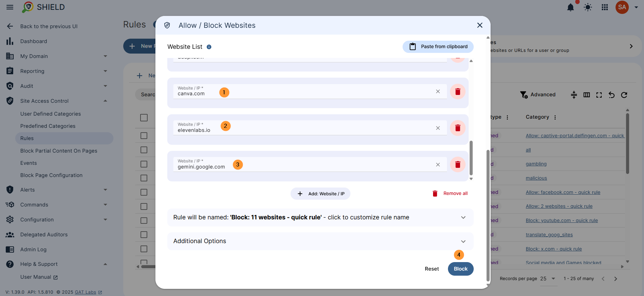
Task: Go to previous page of records
Action: [x=603, y=279]
